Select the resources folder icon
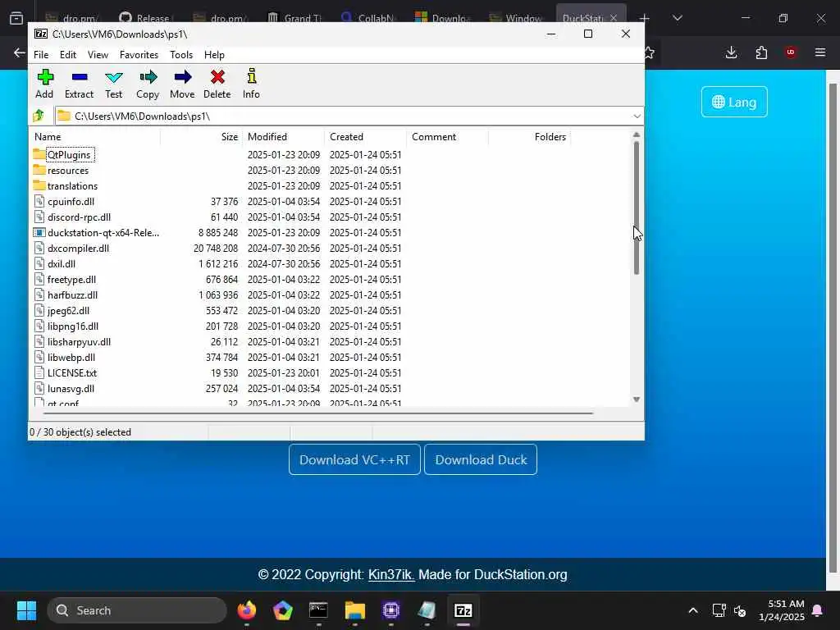The width and height of the screenshot is (840, 630). 39,170
